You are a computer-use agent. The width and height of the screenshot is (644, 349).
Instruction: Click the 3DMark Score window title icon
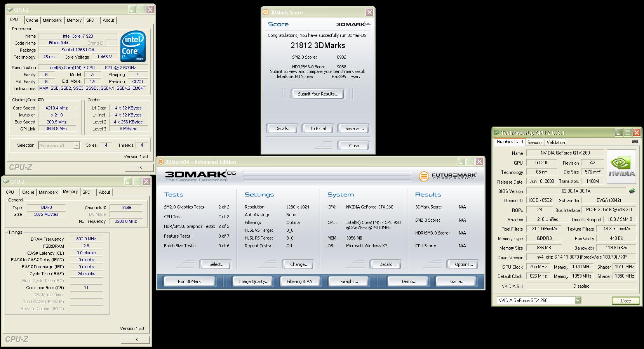266,12
